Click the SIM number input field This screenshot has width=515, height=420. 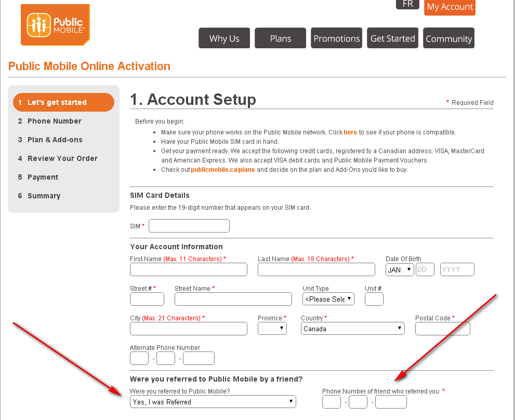coord(189,225)
